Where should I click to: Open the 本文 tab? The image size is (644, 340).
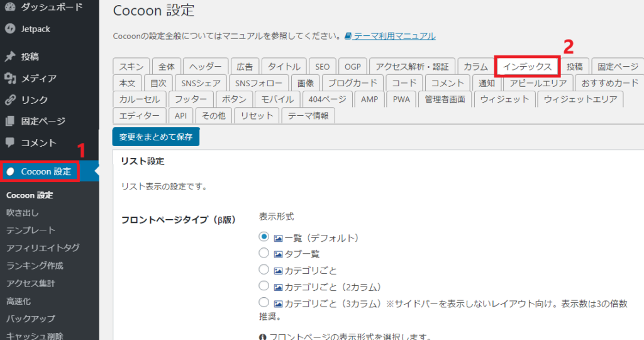tap(127, 83)
